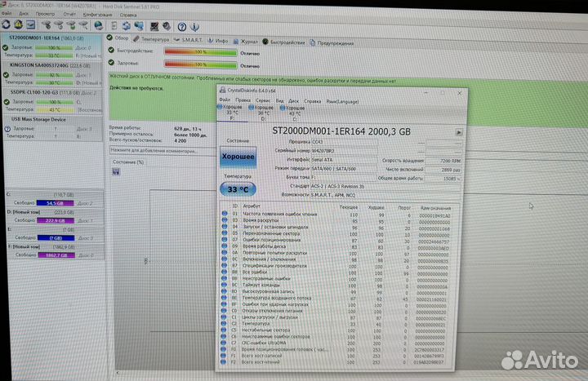This screenshot has height=381, width=588.
Task: Select SMART row 09 Время работы диска
Action: pos(336,247)
